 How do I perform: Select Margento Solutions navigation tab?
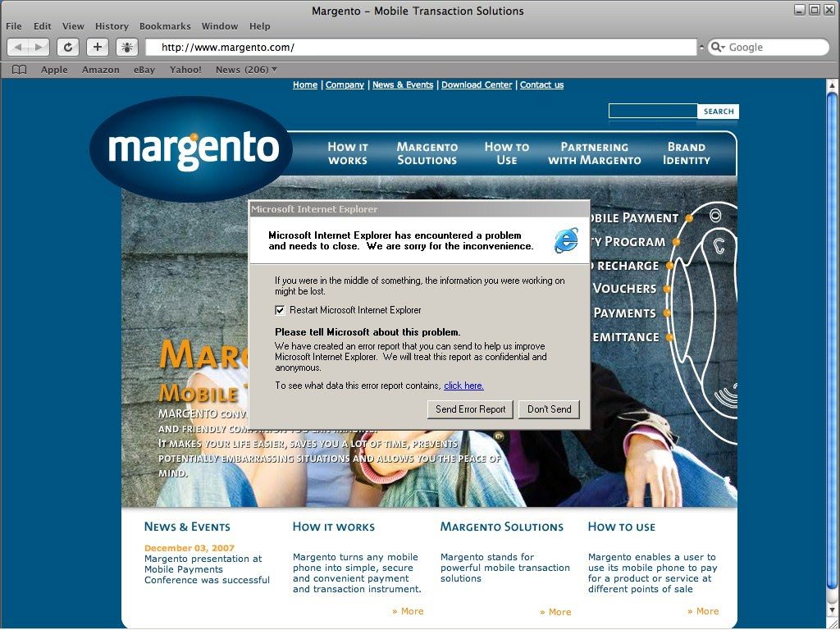click(427, 153)
